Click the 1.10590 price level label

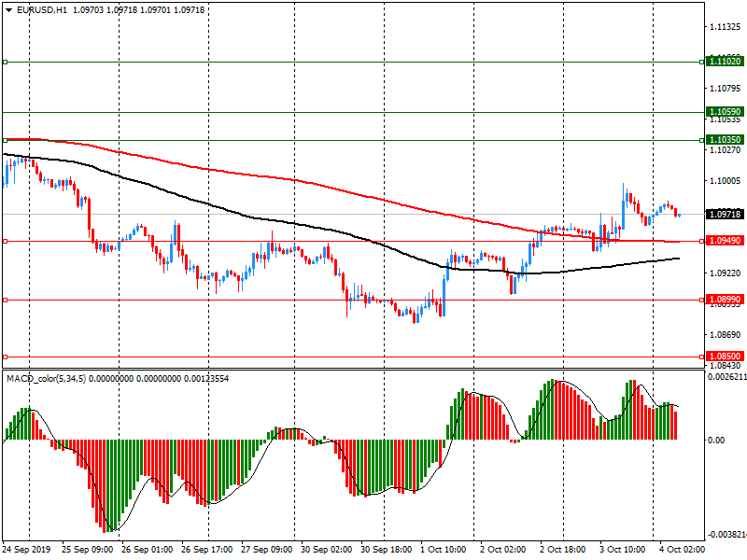(x=725, y=111)
